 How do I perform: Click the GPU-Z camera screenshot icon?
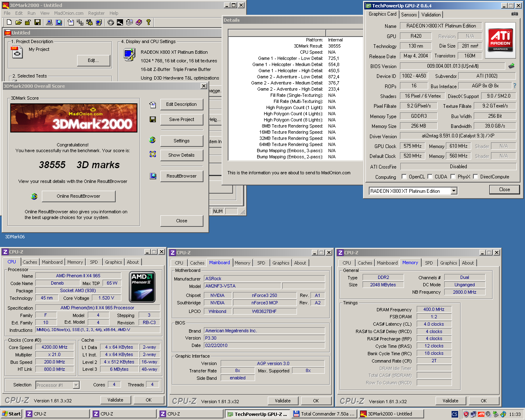pos(514,14)
